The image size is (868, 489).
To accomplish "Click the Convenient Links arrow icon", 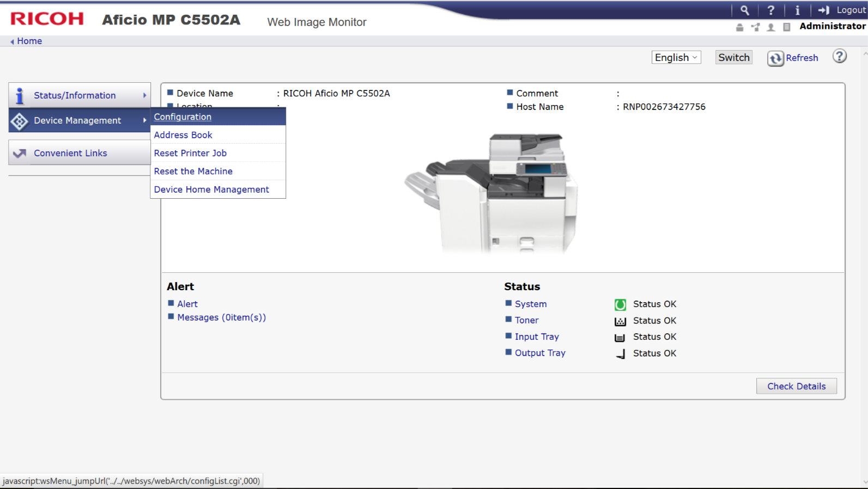I will [x=20, y=154].
